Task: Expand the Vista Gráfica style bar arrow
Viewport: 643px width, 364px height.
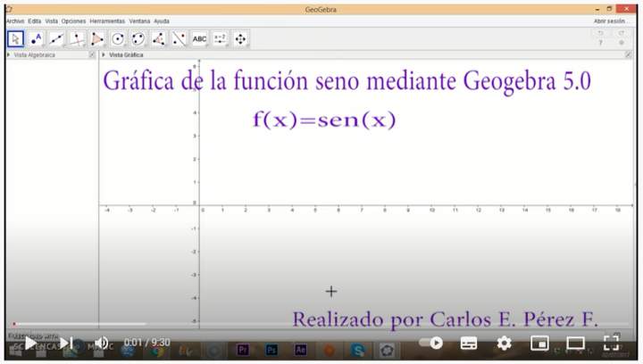Action: click(x=104, y=54)
